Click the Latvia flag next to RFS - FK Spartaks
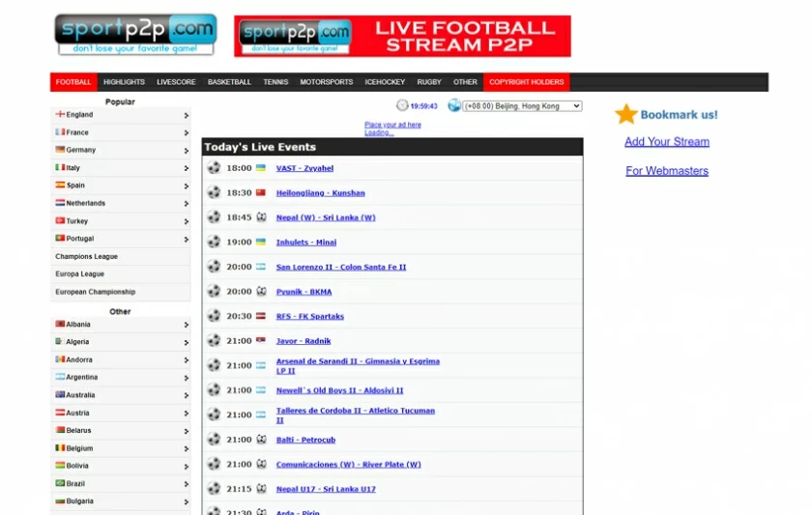 pyautogui.click(x=261, y=316)
